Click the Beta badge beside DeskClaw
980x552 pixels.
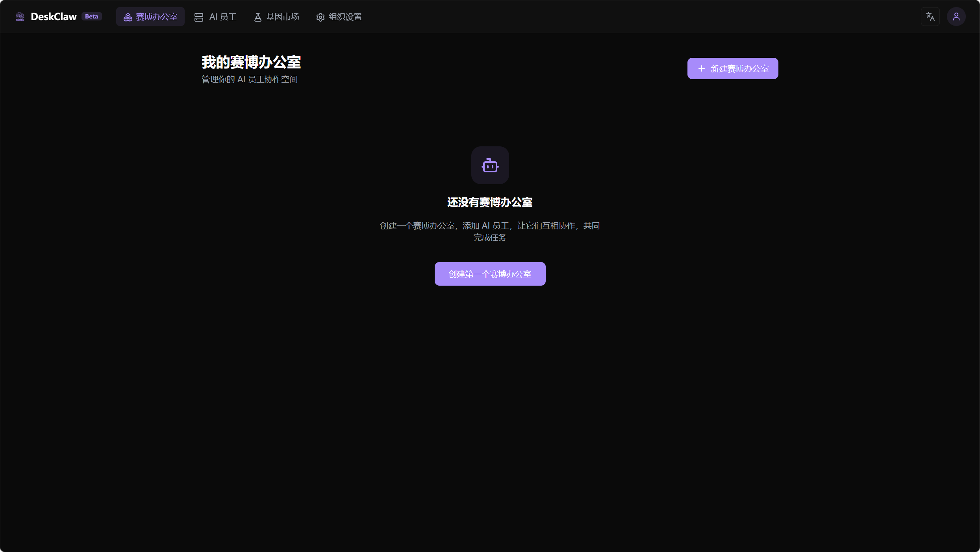click(x=91, y=17)
